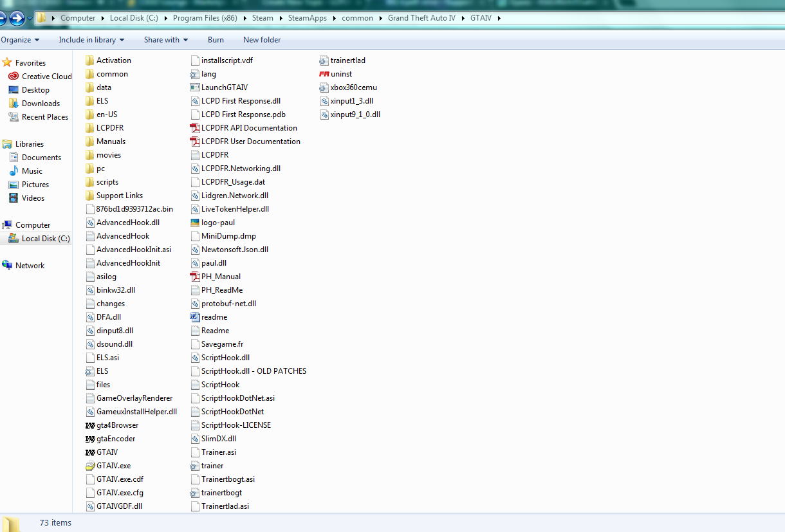Expand arrow after Steam in address bar
Screen dimensions: 785x532
click(x=280, y=18)
